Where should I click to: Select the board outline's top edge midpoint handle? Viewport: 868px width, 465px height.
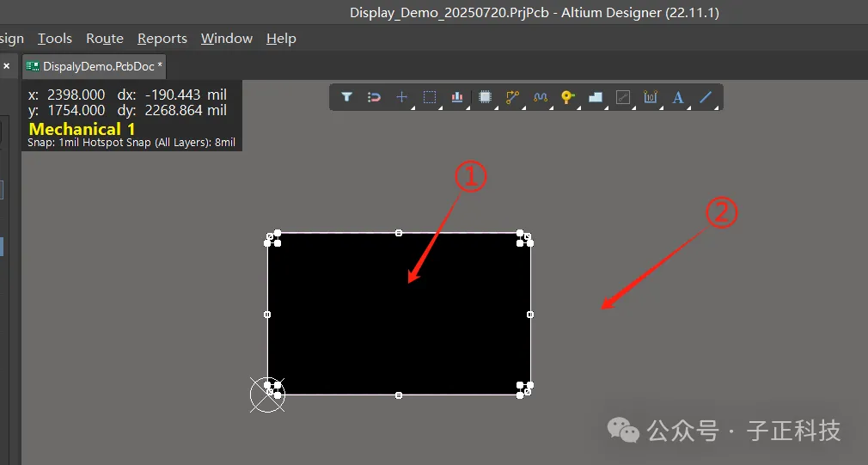(x=399, y=233)
